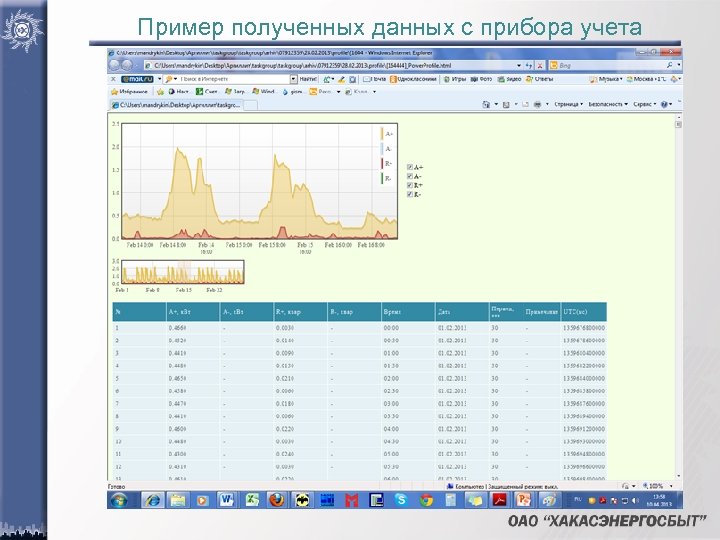Open Почта link on Mail.ru toolbar

[375, 79]
